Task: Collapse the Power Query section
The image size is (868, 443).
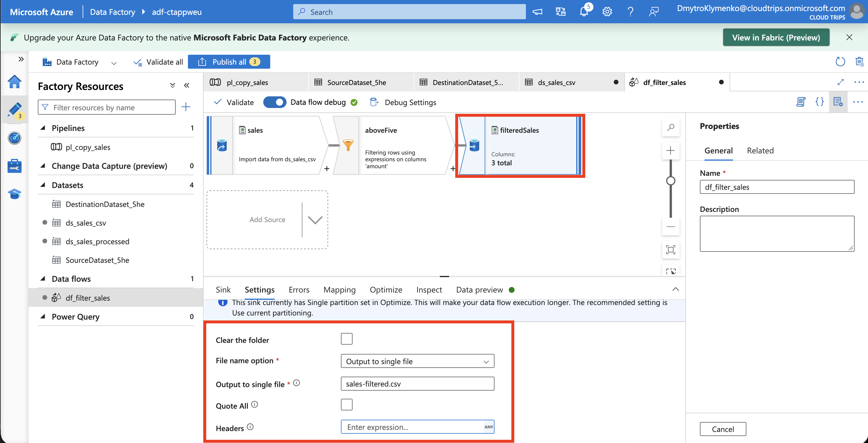Action: [x=43, y=316]
